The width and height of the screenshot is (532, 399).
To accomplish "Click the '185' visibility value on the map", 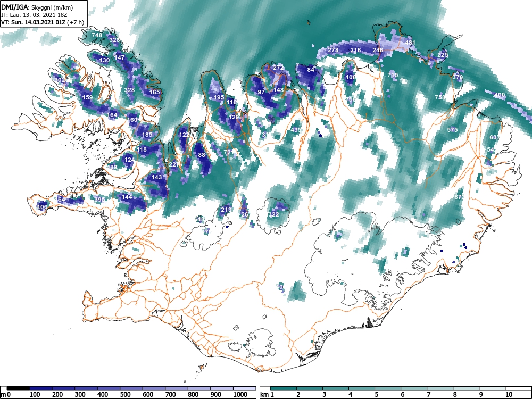I will pos(147,135).
